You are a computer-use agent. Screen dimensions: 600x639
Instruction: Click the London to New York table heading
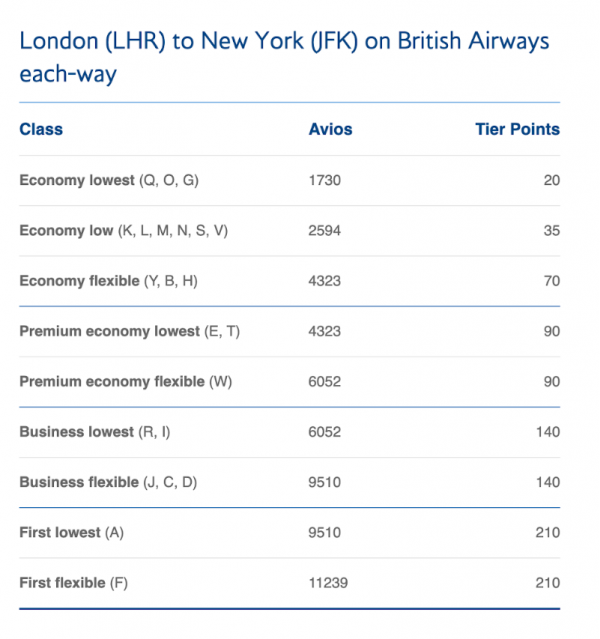284,58
